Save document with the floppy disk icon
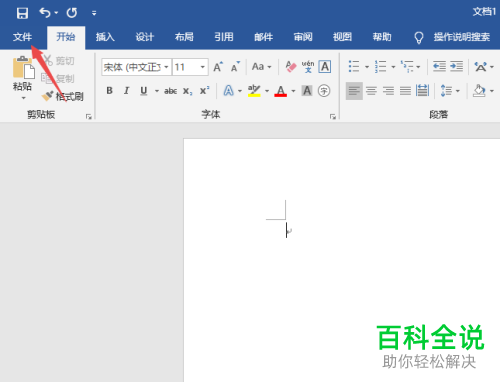The image size is (500, 382). [x=22, y=13]
